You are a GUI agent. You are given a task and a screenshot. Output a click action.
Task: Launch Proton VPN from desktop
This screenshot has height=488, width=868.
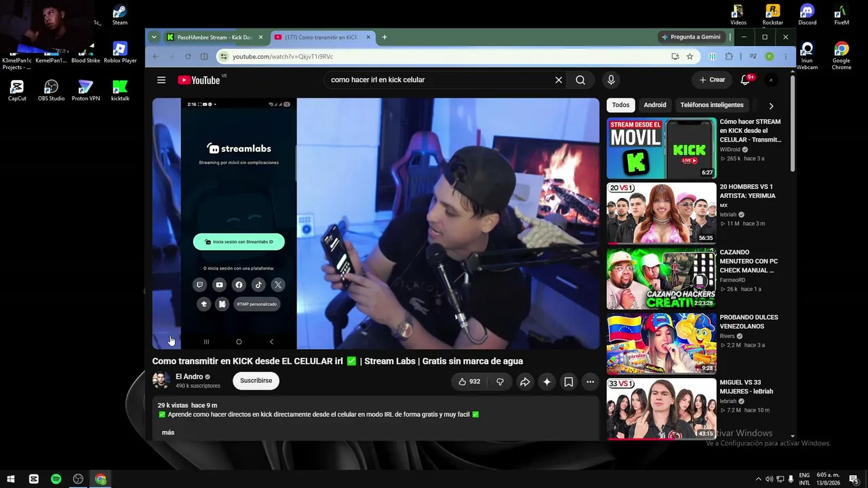click(85, 91)
